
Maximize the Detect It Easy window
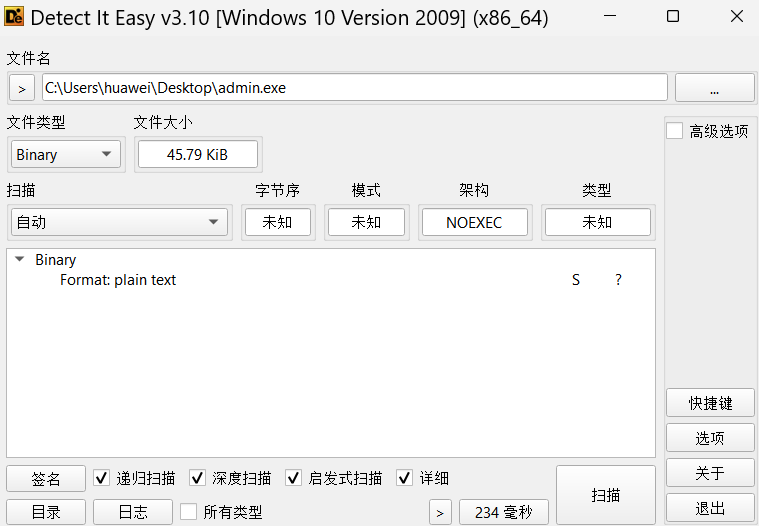click(673, 16)
